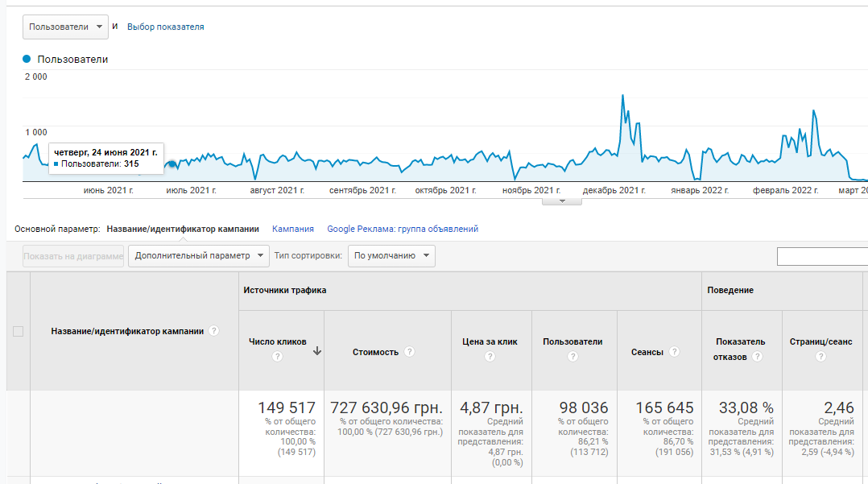Click the Стоимость help question mark

pos(410,352)
